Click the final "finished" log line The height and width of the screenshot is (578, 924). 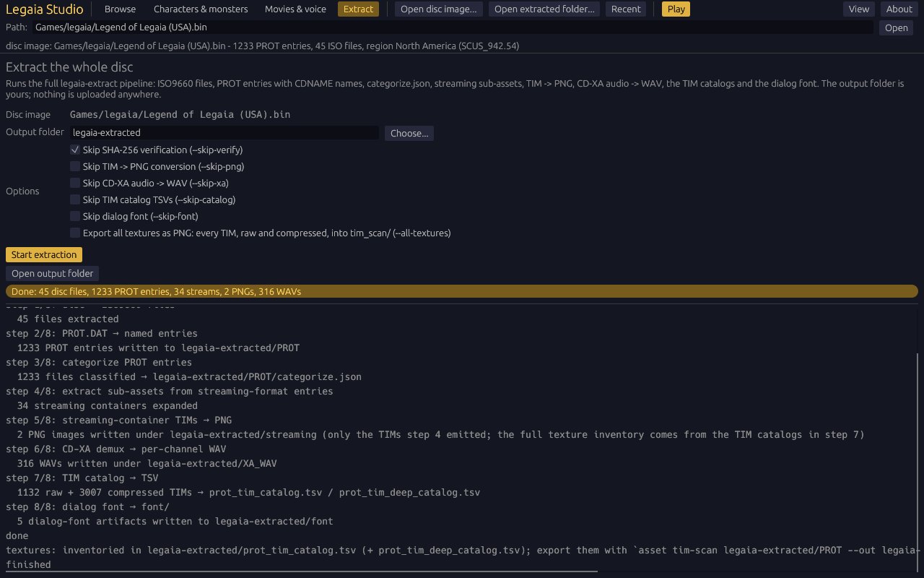tap(29, 565)
